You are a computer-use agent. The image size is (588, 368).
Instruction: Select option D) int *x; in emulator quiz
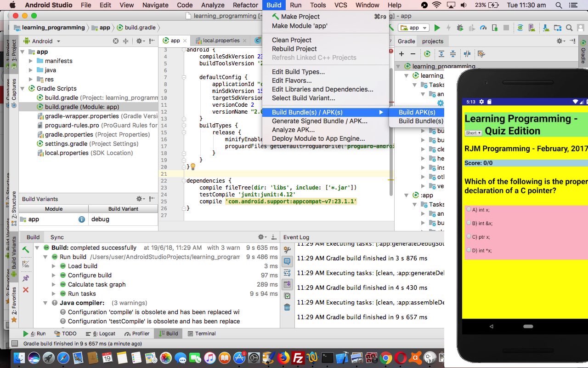(x=469, y=250)
